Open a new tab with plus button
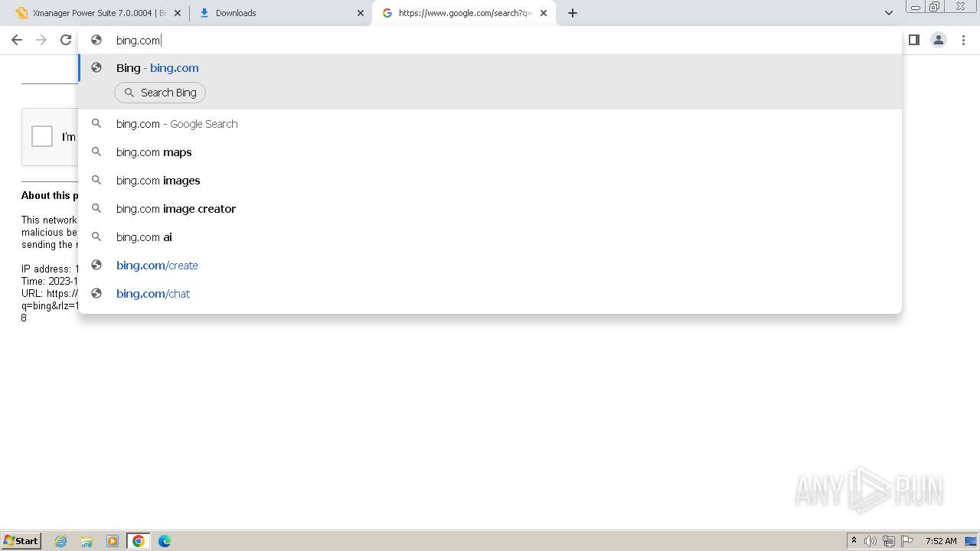 pos(573,13)
